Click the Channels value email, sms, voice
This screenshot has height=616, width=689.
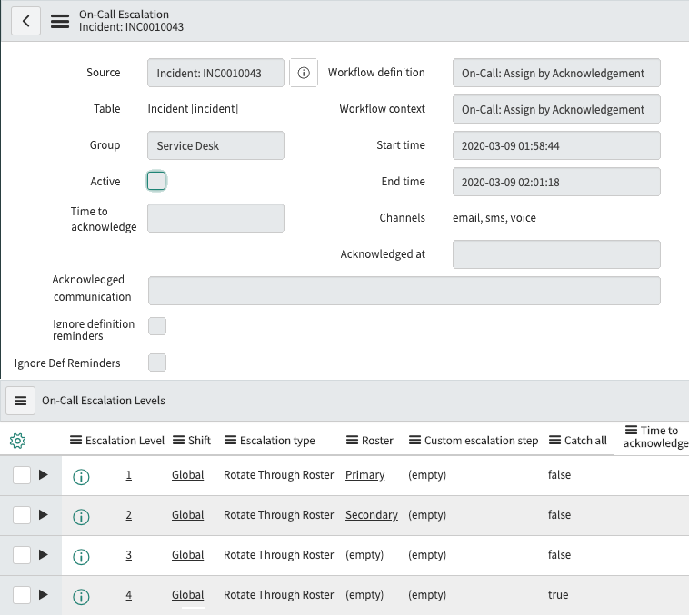pos(494,218)
